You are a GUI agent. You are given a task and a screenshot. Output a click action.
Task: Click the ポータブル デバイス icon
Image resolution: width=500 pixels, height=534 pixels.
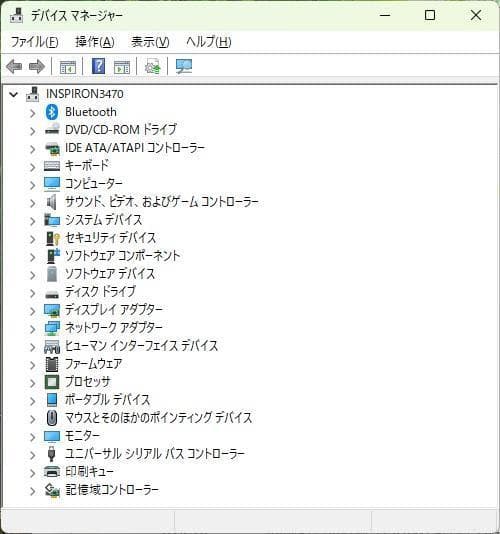click(x=52, y=400)
